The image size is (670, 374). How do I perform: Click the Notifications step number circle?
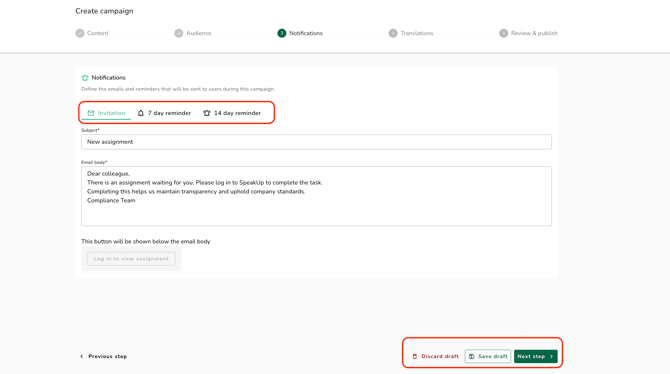(x=282, y=33)
